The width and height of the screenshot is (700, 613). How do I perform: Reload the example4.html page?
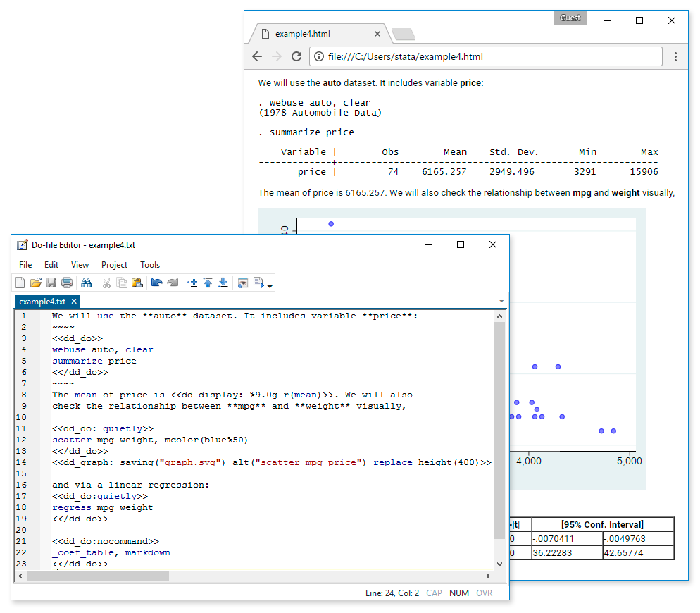(x=296, y=56)
